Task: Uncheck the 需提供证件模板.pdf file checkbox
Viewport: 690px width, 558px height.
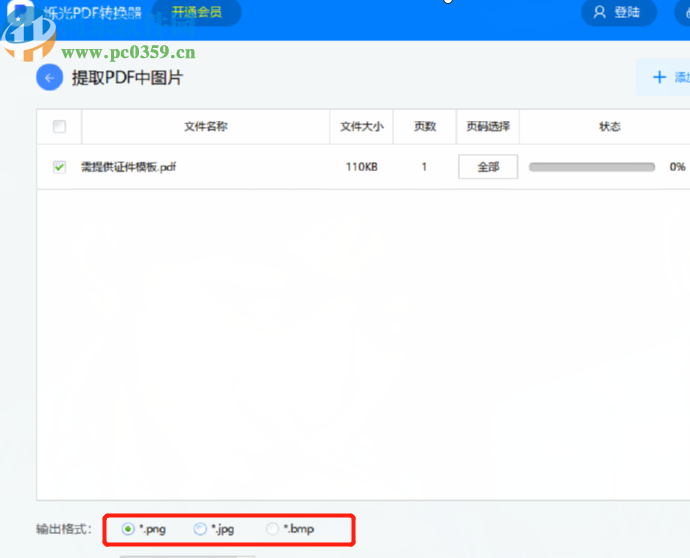Action: tap(59, 167)
